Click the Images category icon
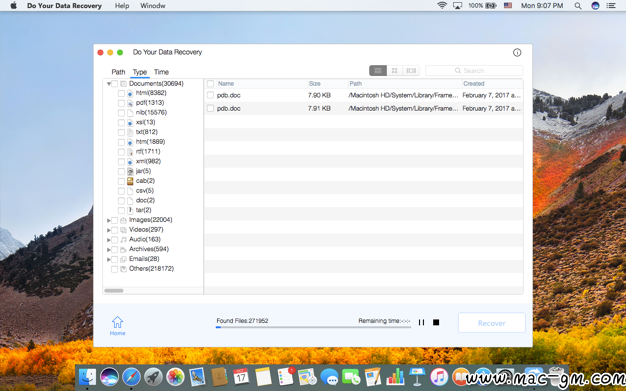 tap(123, 220)
